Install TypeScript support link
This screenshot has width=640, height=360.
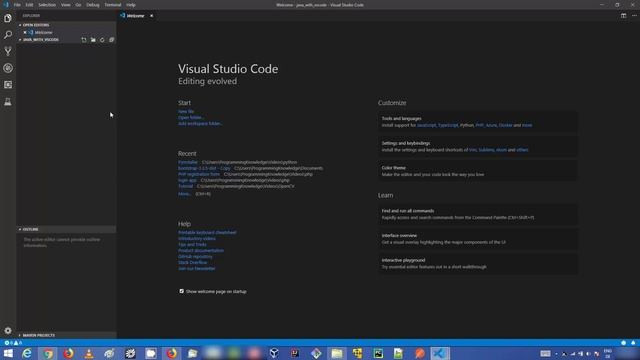448,125
